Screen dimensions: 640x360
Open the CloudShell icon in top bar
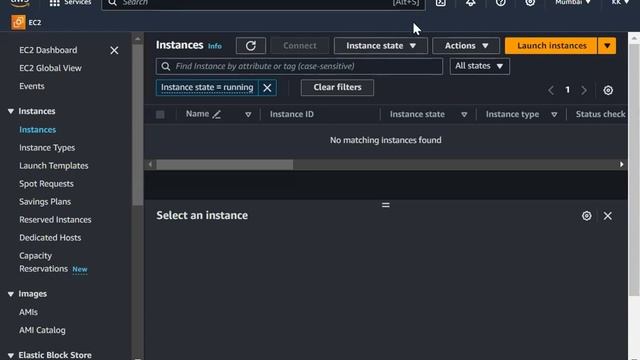pyautogui.click(x=441, y=3)
